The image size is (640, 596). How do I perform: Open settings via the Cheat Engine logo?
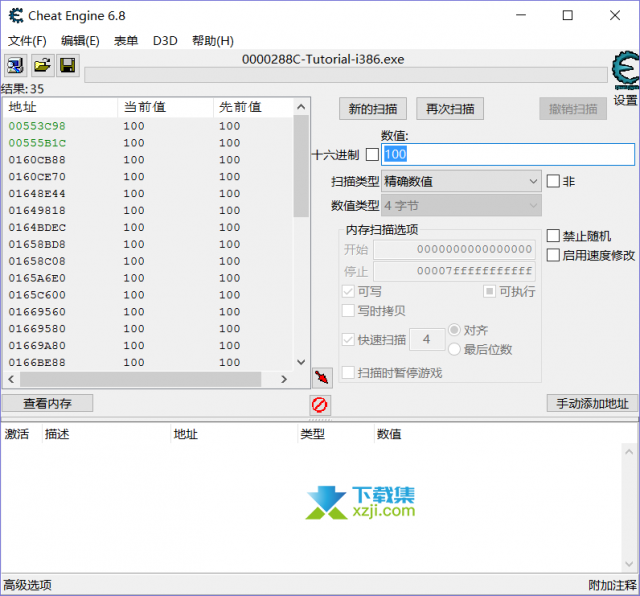click(625, 70)
